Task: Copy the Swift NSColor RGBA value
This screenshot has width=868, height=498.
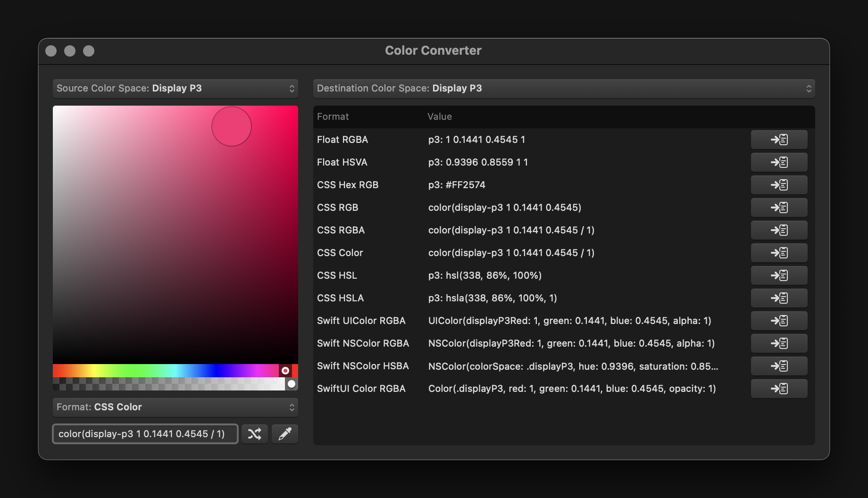Action: [x=779, y=343]
